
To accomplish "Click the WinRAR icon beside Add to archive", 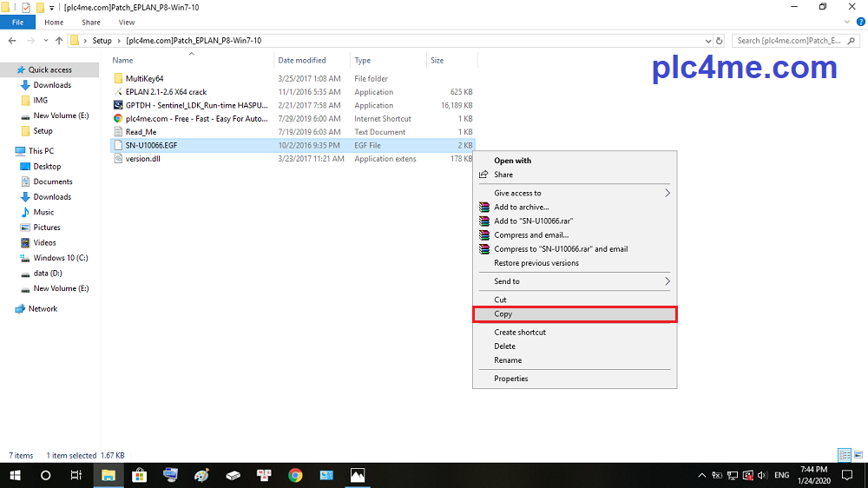I will click(485, 208).
